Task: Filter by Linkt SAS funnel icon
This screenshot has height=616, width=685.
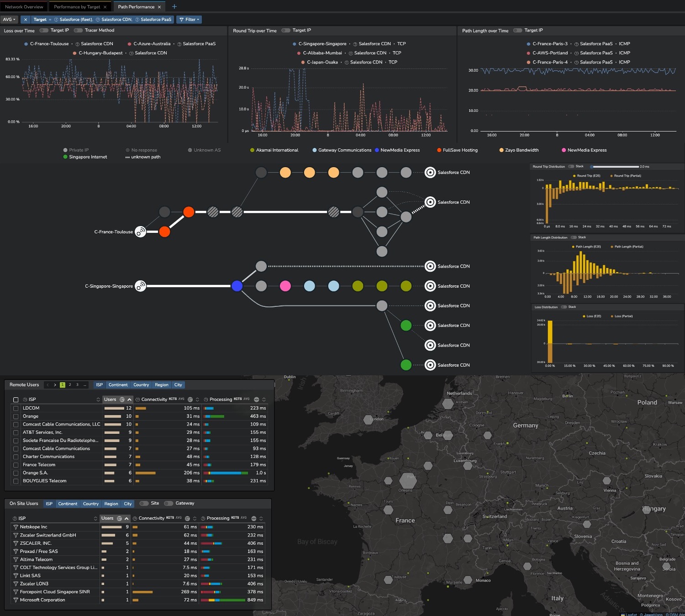Action: click(16, 576)
